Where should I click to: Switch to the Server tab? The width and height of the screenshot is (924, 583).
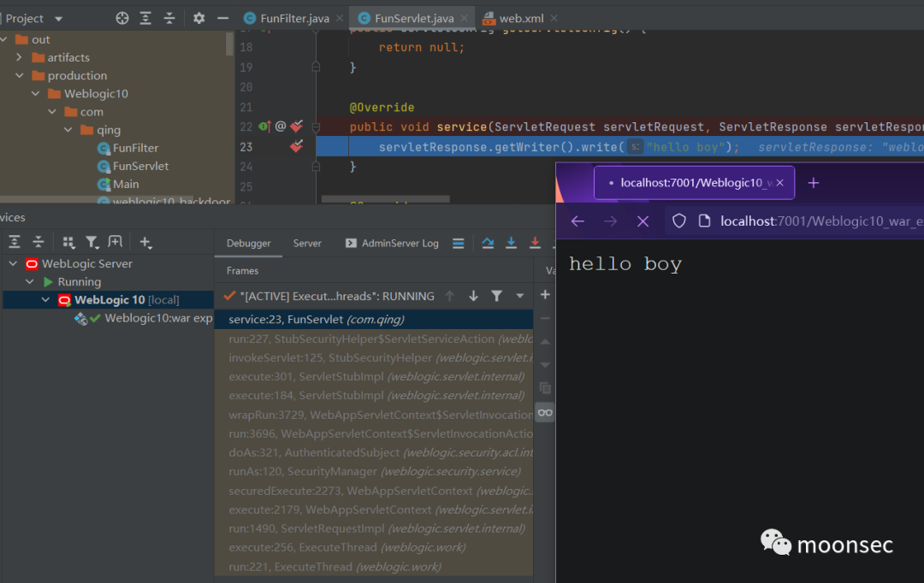(307, 244)
